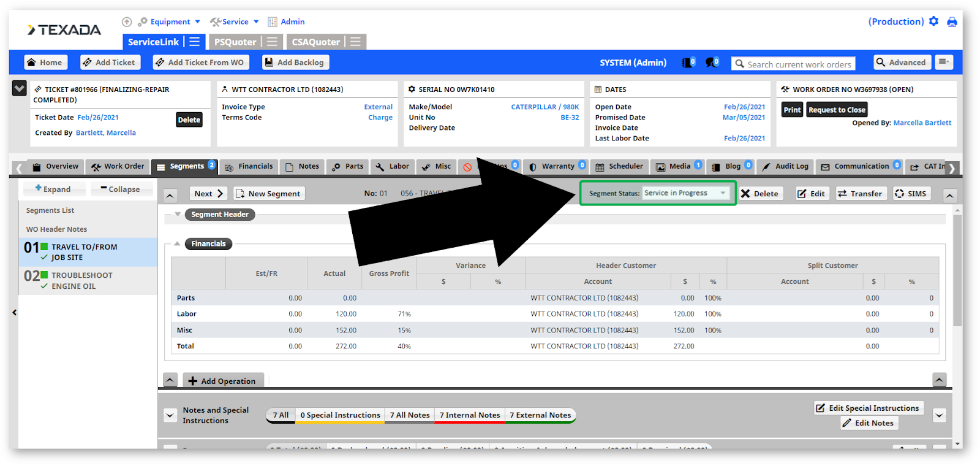Open the PSQuoter hamburger menu
The width and height of the screenshot is (980, 466).
pyautogui.click(x=272, y=42)
